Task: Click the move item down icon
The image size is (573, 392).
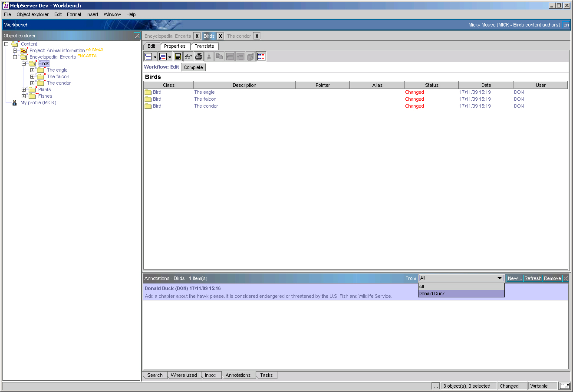Action: 240,56
